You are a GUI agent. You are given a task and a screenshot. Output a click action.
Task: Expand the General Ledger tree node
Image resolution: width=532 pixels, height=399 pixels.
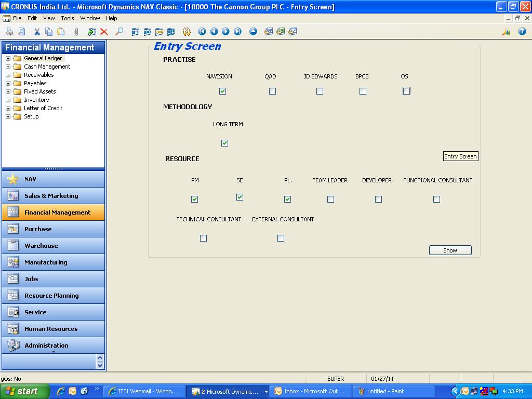pos(8,58)
